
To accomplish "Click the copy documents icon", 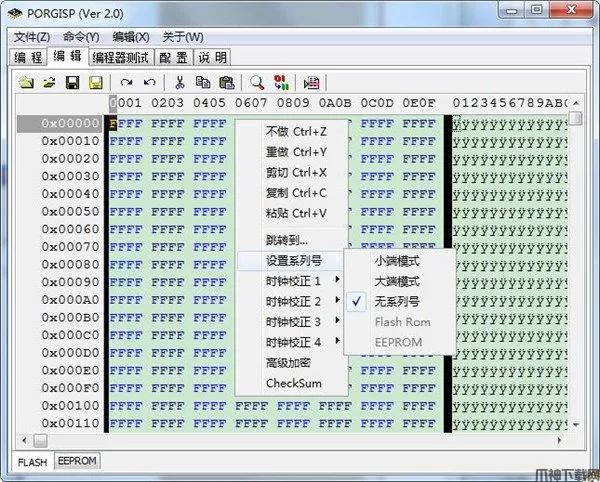I will pos(203,82).
